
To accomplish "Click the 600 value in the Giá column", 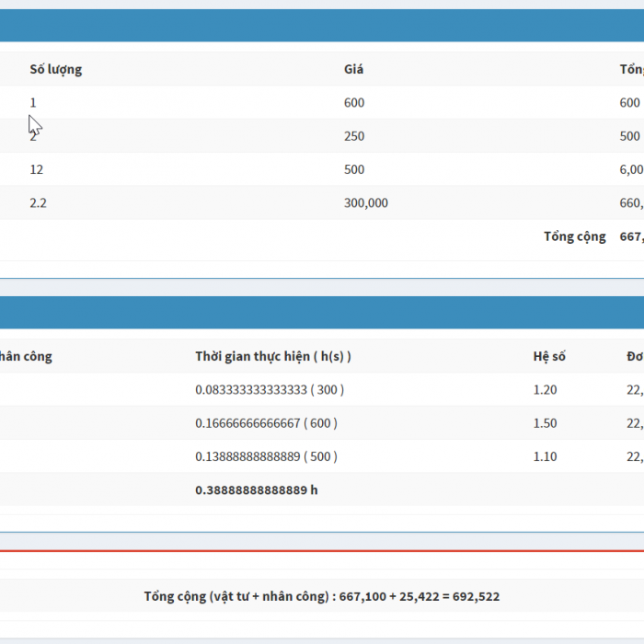I will tap(353, 103).
